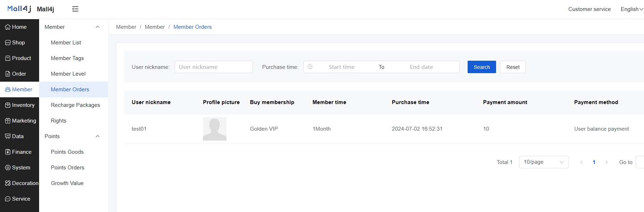This screenshot has width=644, height=212.
Task: Focus the User nickname input field
Action: 214,67
